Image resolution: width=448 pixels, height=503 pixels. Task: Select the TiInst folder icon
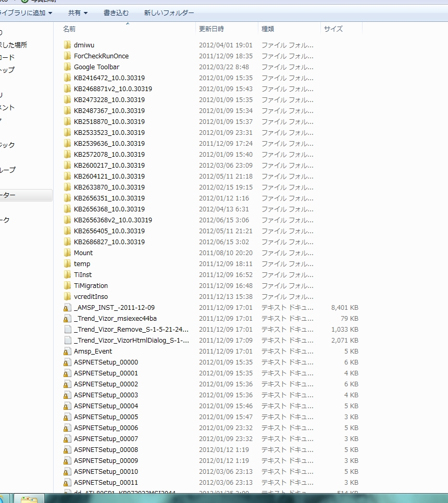(67, 274)
